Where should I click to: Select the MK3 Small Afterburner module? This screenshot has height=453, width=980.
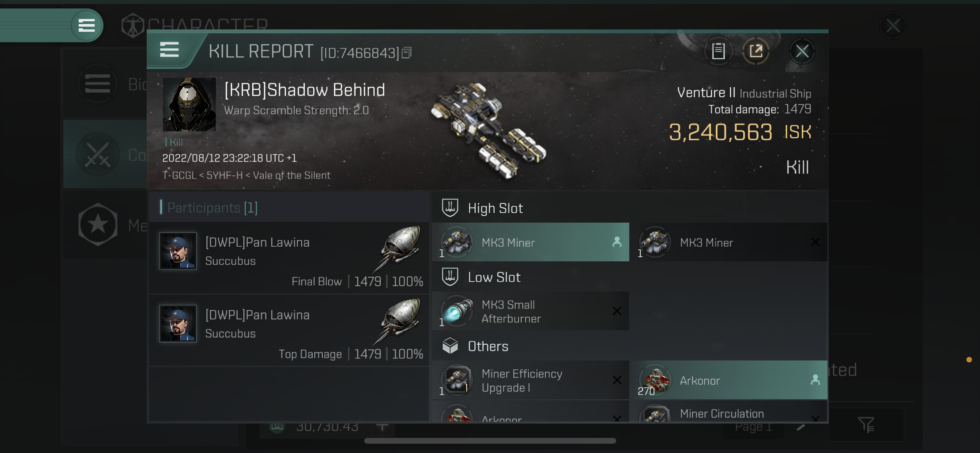(x=530, y=311)
